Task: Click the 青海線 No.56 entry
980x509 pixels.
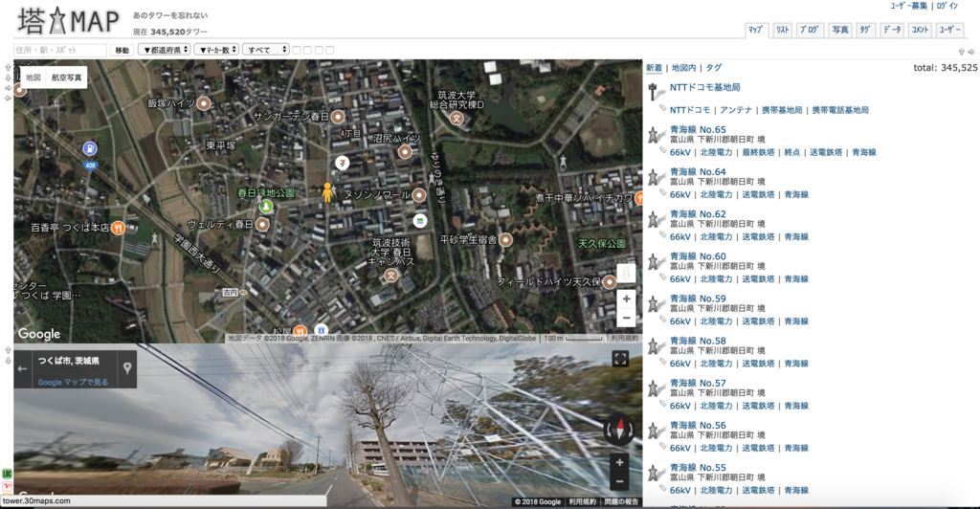Action: pyautogui.click(x=698, y=426)
